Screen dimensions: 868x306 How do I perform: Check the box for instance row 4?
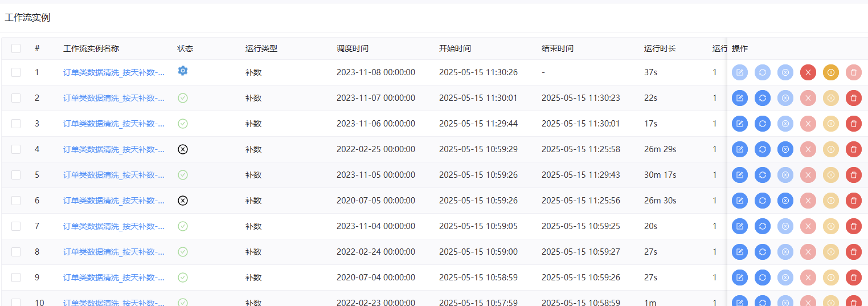click(16, 149)
